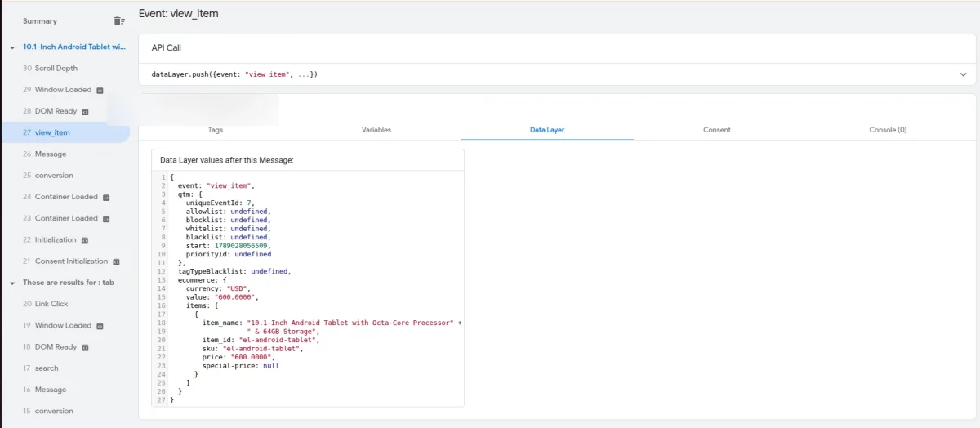Click the badge icon beside 28 DOM Ready
980x428 pixels.
point(85,111)
